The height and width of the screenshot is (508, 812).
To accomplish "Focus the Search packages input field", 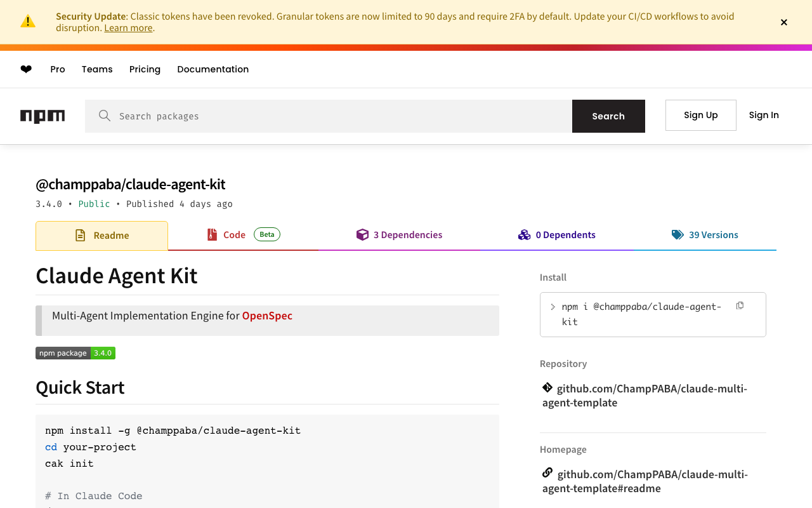I will point(343,116).
